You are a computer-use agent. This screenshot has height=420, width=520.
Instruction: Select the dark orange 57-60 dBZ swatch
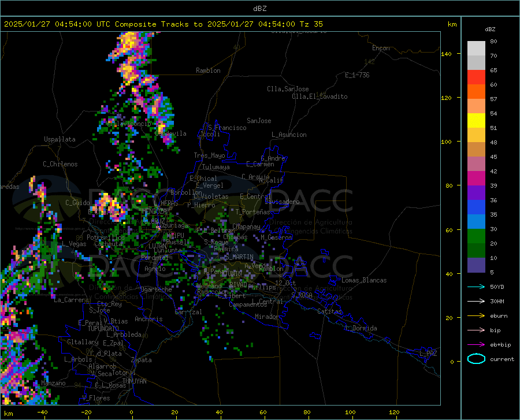click(x=476, y=91)
